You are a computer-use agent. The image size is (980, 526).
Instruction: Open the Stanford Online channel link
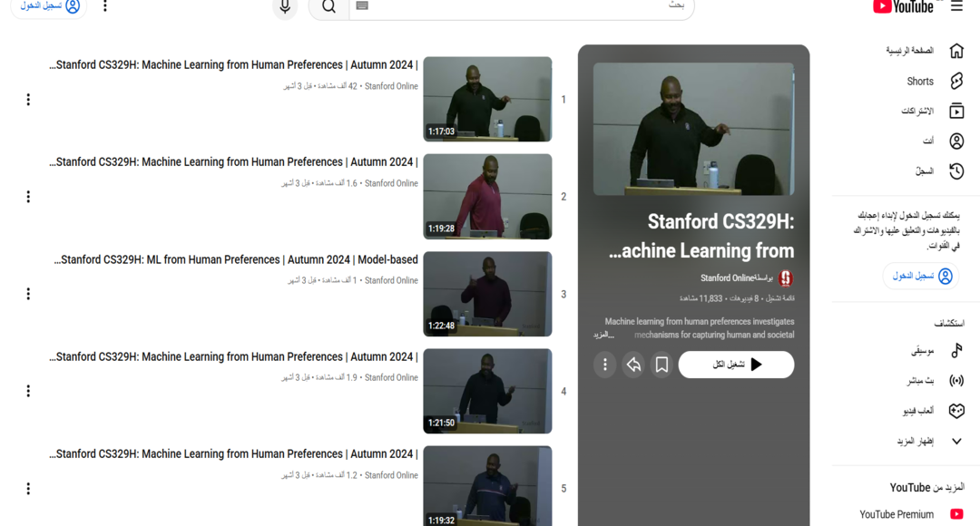tap(740, 278)
